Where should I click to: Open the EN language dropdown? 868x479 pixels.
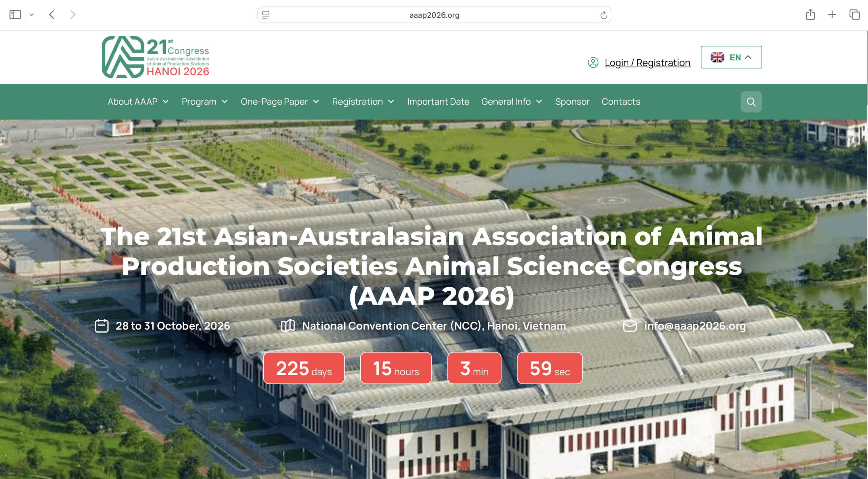[x=731, y=57]
